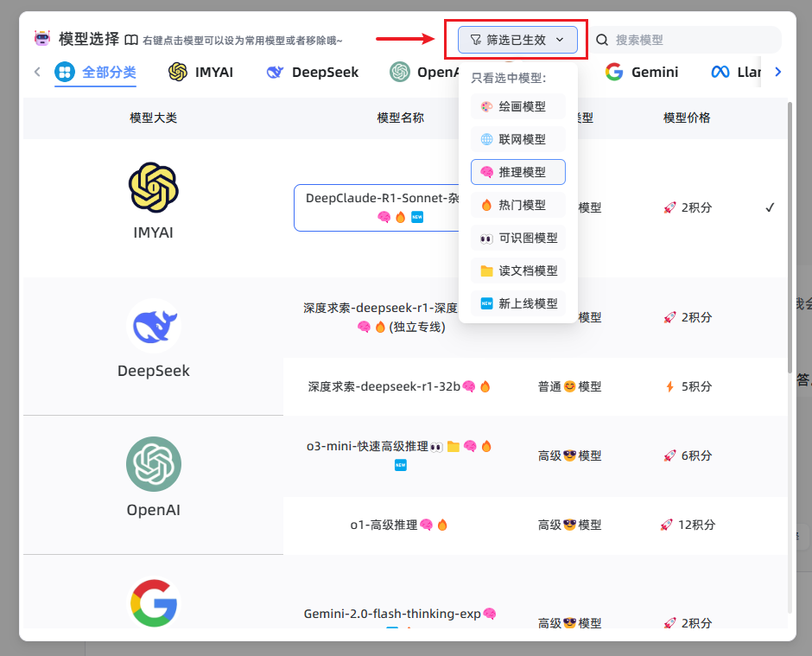Screen dimensions: 812x656
Task: Click the checkmark on DeepClaude row
Action: pyautogui.click(x=770, y=207)
